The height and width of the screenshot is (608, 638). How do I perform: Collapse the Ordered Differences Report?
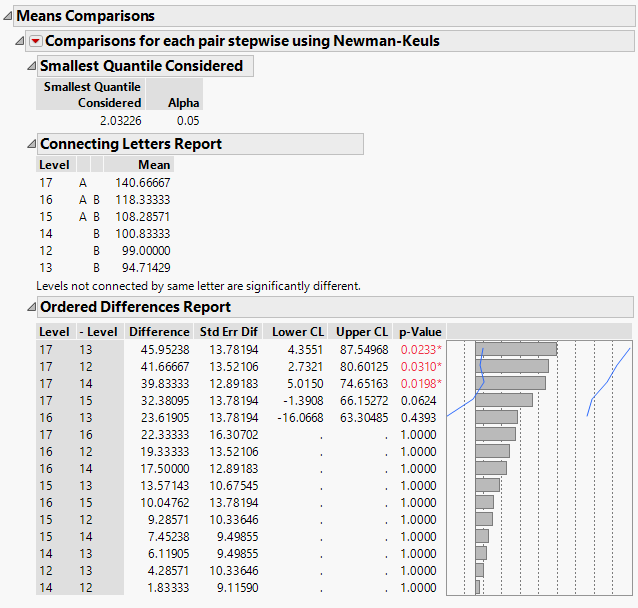coord(30,307)
